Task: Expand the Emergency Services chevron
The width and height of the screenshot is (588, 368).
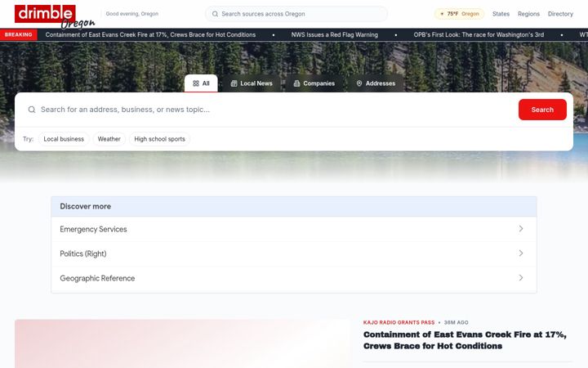Action: point(521,229)
